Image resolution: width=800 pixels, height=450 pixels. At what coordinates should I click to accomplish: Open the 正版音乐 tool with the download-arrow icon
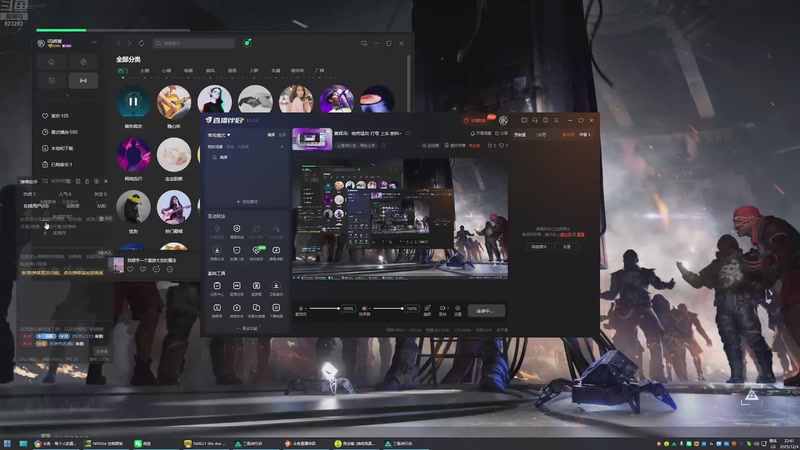tap(276, 288)
